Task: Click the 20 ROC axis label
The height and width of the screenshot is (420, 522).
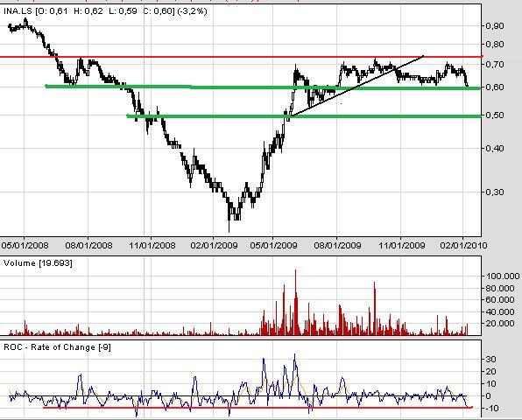Action: point(491,372)
